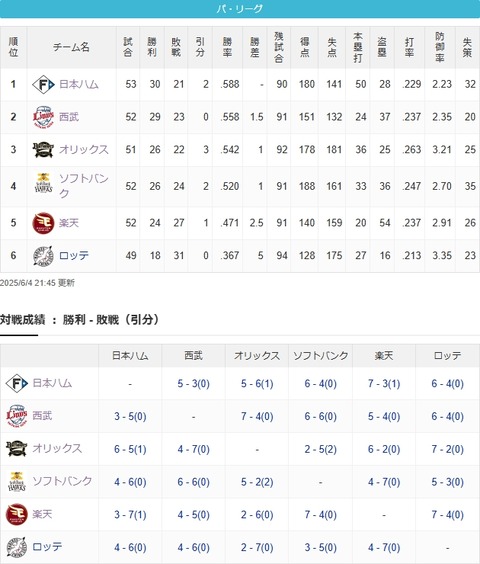Select the パ・リーグ header tab
Viewport: 480px width, 564px height.
pyautogui.click(x=240, y=9)
